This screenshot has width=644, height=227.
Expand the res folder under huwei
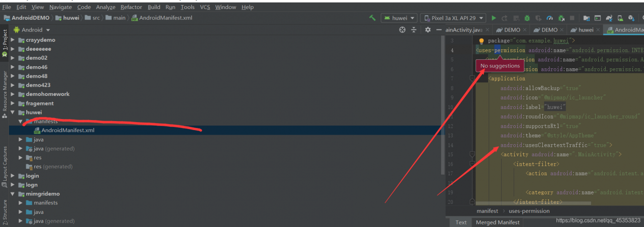click(21, 158)
